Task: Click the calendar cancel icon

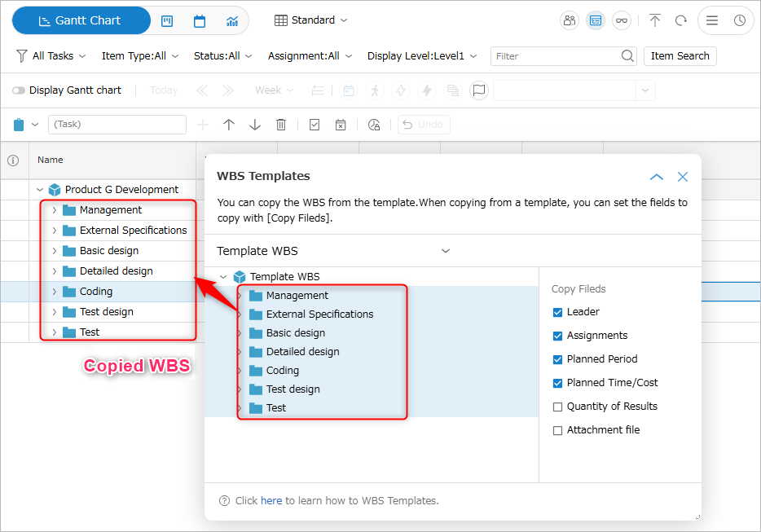Action: click(x=341, y=125)
